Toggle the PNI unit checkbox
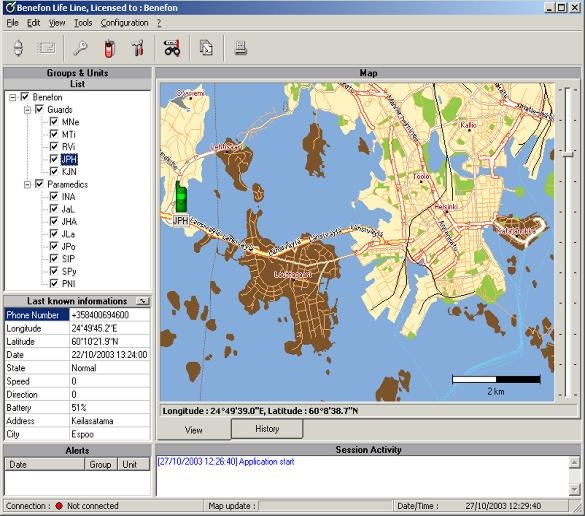Image resolution: width=585 pixels, height=516 pixels. (54, 283)
